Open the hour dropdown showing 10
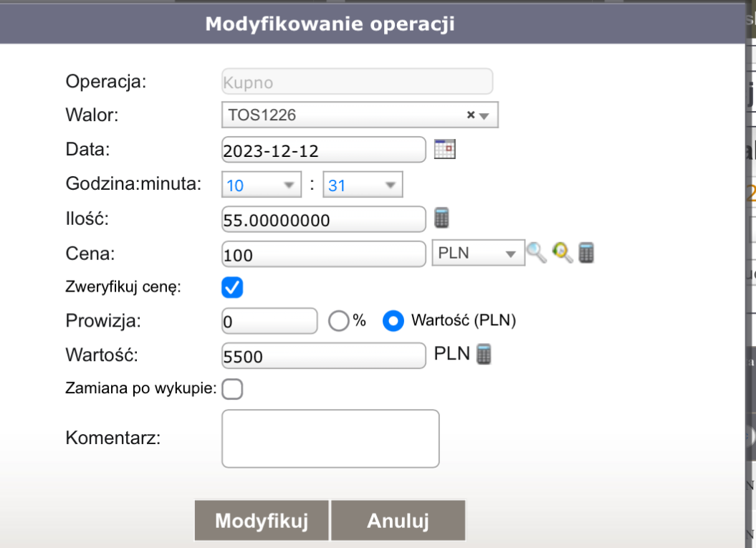 pos(263,186)
